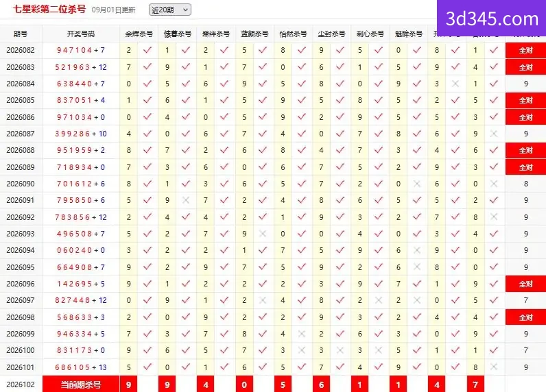This screenshot has height=392, width=546.
Task: Click 刺心杀号 red check mark in row 2026101
Action: coord(379,367)
